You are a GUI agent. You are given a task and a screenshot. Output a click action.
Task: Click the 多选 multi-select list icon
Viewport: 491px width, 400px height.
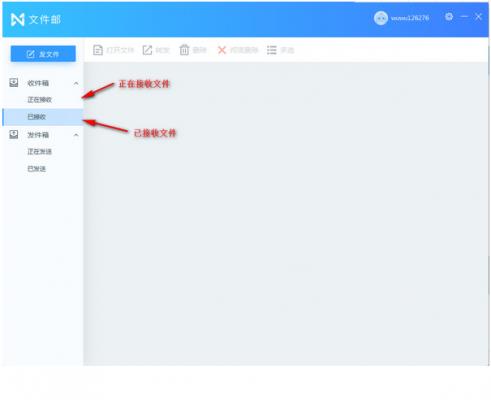click(x=272, y=50)
